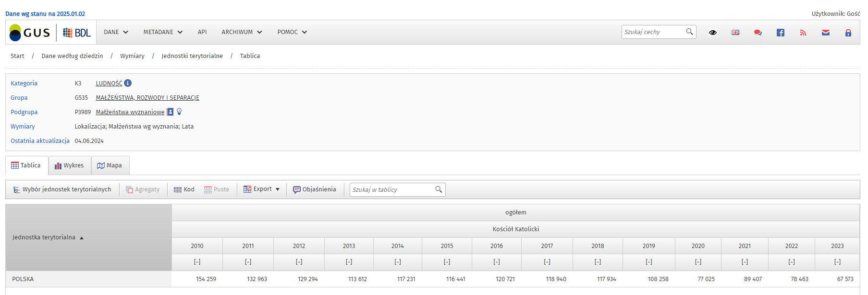Click the red padlock login icon
This screenshot has width=868, height=295.
[848, 33]
